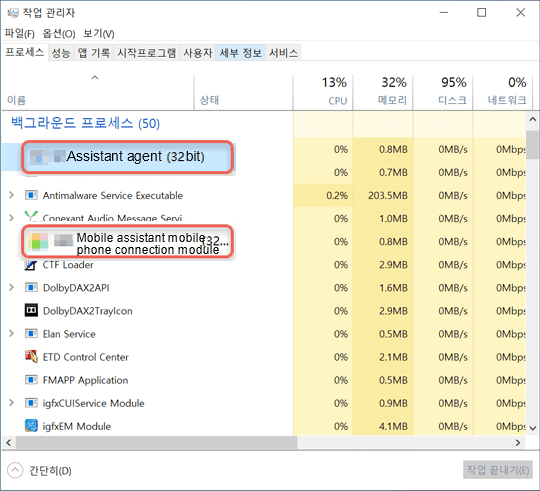540x491 pixels.
Task: Click the 작업 끝내기(E) button
Action: (x=498, y=470)
